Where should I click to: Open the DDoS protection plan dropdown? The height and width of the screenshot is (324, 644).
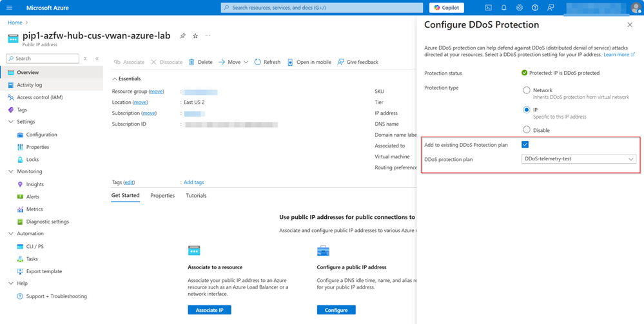(579, 159)
